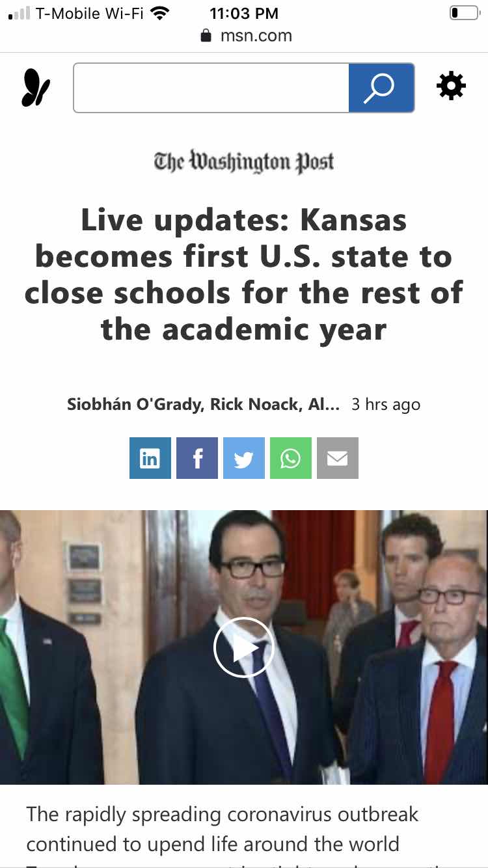488x868 pixels.
Task: Tap the MSN butterfly logo
Action: 36,87
